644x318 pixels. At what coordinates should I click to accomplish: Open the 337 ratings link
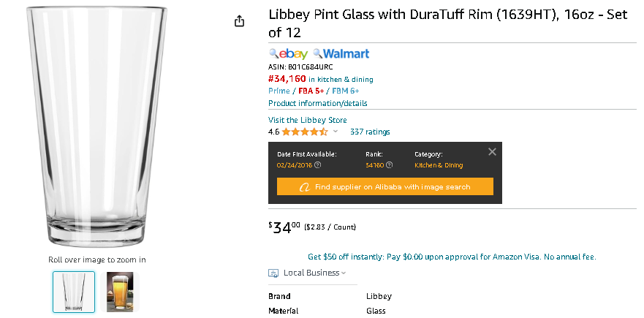pyautogui.click(x=370, y=132)
